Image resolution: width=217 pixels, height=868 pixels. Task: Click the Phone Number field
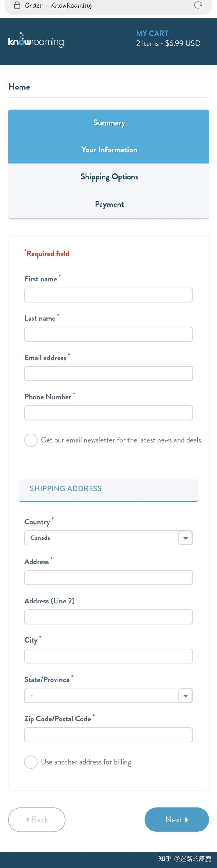click(x=108, y=413)
